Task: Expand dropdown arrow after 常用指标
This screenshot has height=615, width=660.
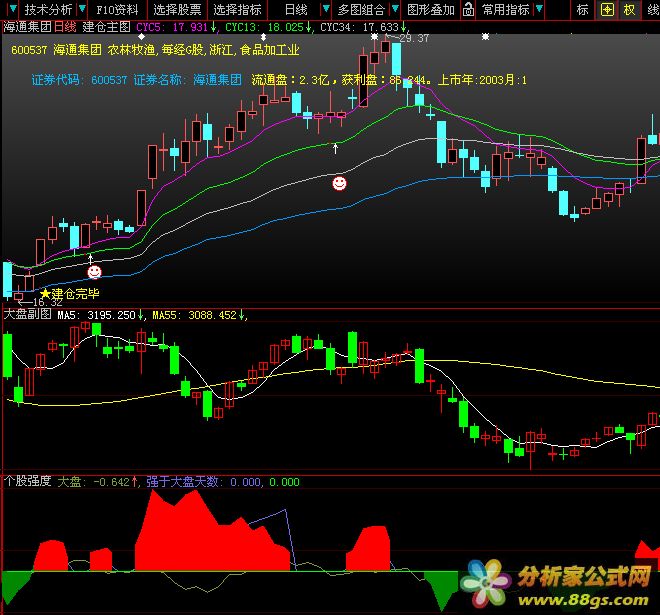Action: tap(539, 9)
